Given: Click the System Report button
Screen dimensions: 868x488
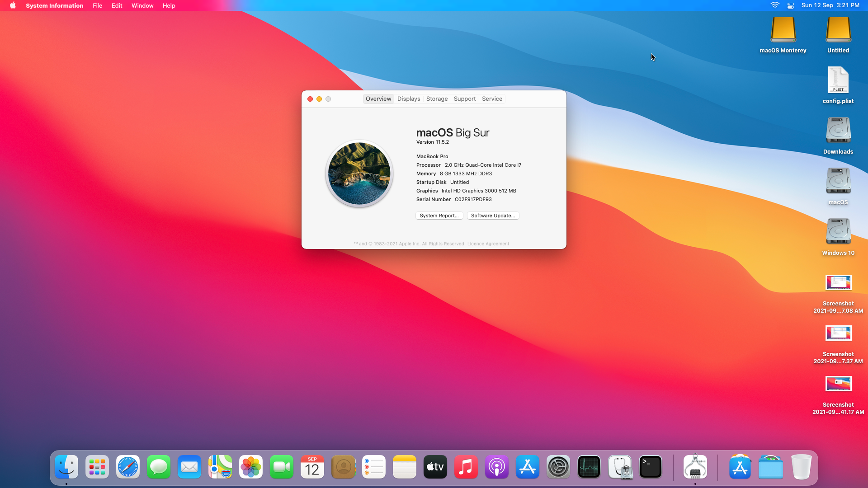Looking at the screenshot, I should click(439, 216).
